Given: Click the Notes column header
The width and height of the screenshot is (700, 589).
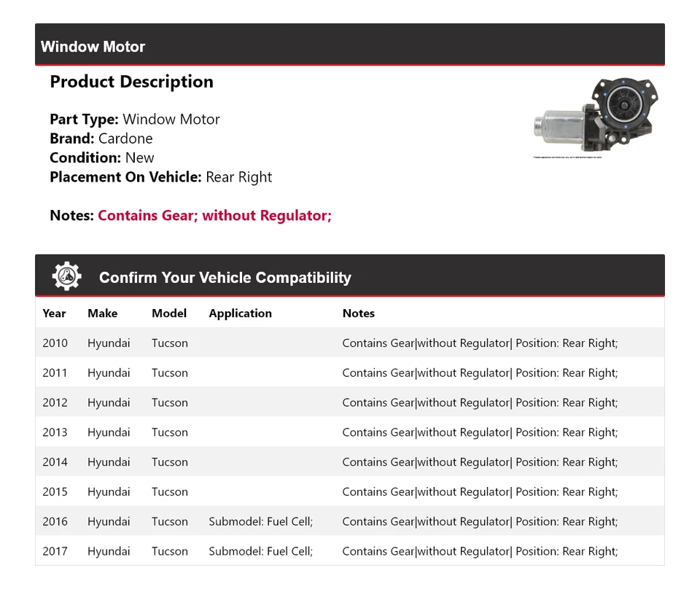Looking at the screenshot, I should 358,313.
